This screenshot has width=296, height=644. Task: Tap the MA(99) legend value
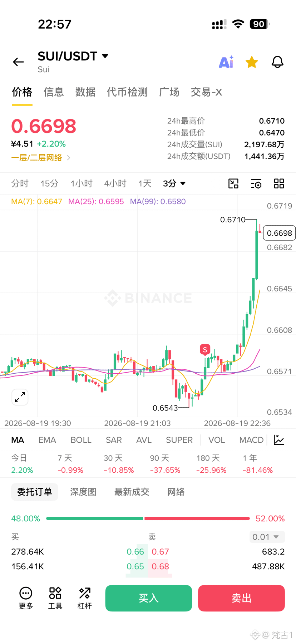coord(158,201)
